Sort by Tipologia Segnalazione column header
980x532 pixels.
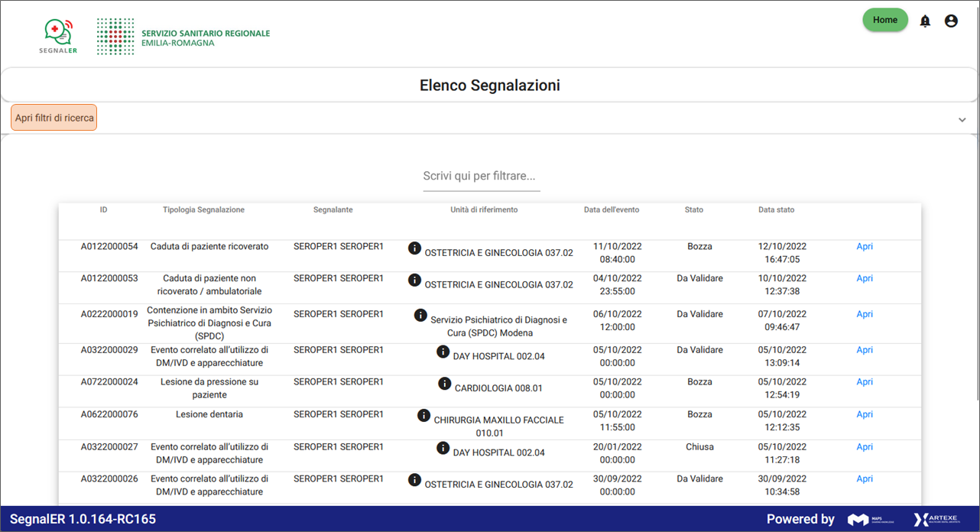tap(203, 209)
